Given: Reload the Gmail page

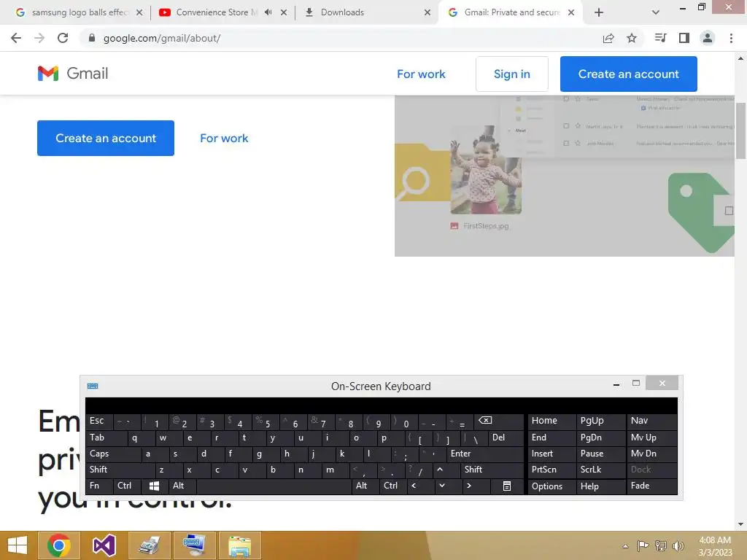Looking at the screenshot, I should click(x=63, y=38).
